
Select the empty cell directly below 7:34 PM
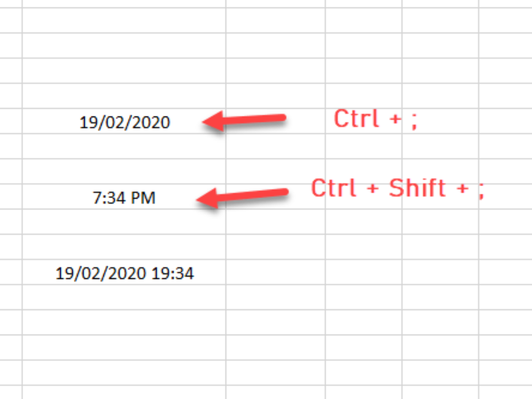(x=124, y=222)
